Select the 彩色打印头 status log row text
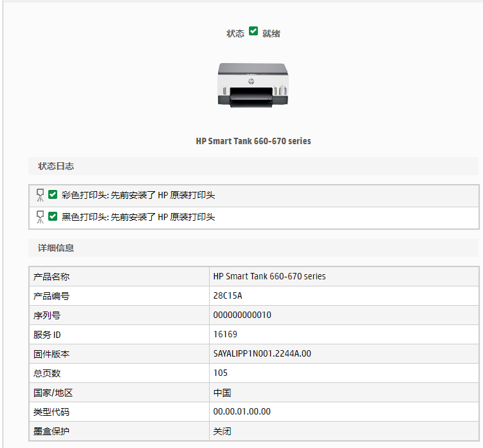This screenshot has height=448, width=483. click(x=138, y=195)
